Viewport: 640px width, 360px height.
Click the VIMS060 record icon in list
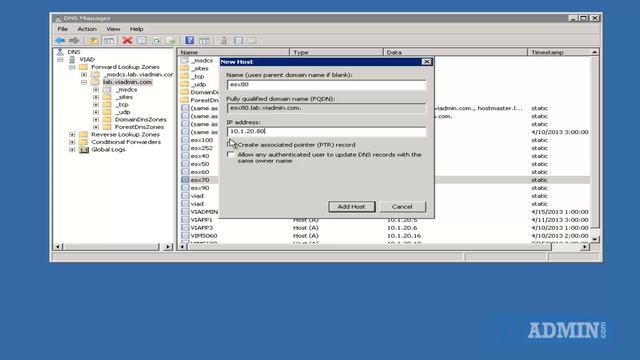point(185,236)
